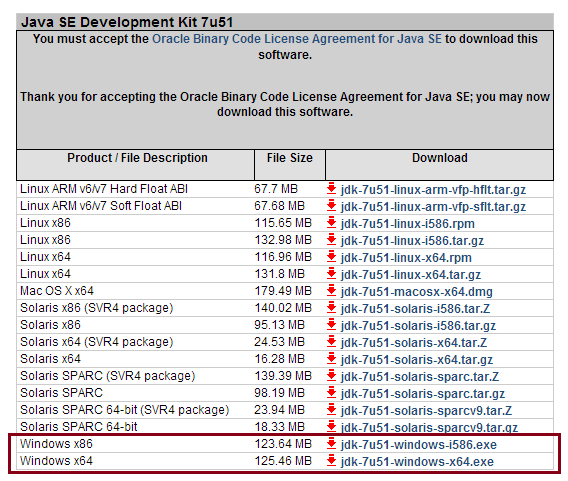Click download arrow icon beside jdk-7u51-linux-x64.rpm

tap(331, 257)
